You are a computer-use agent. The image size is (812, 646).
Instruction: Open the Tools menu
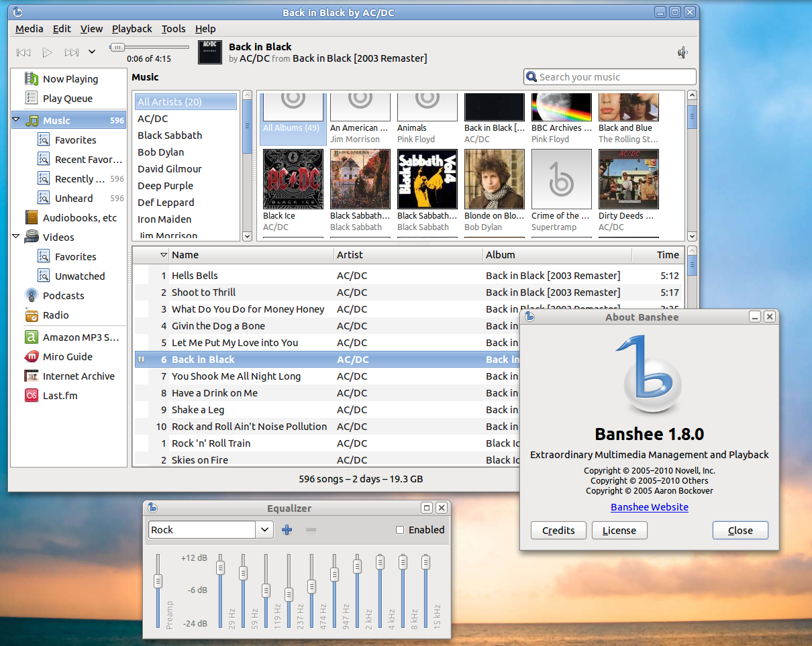(x=174, y=29)
